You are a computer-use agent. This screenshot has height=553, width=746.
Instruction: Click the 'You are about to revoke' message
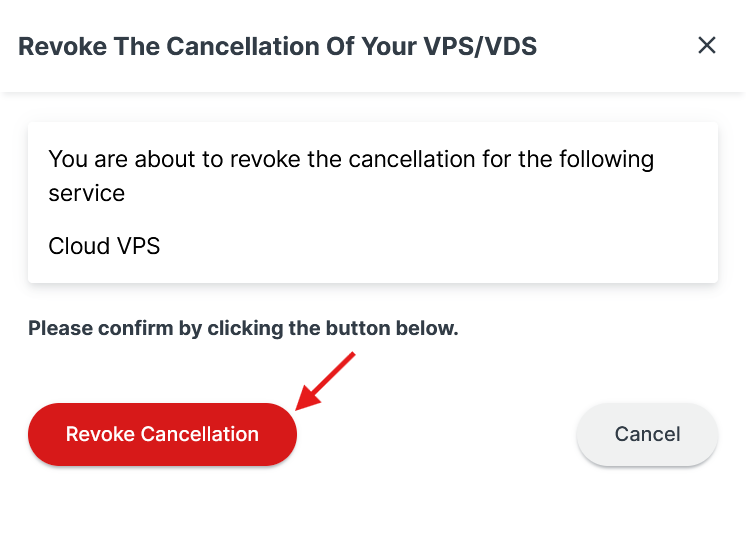(350, 176)
